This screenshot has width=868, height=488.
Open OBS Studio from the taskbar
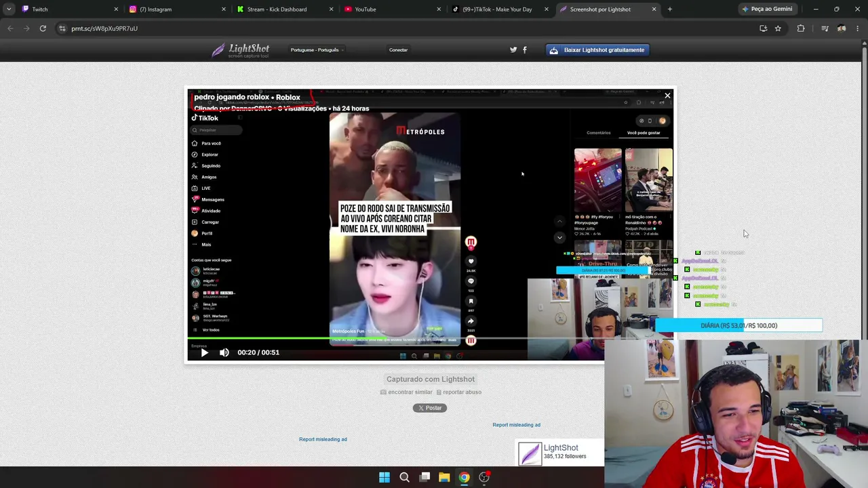(x=484, y=477)
